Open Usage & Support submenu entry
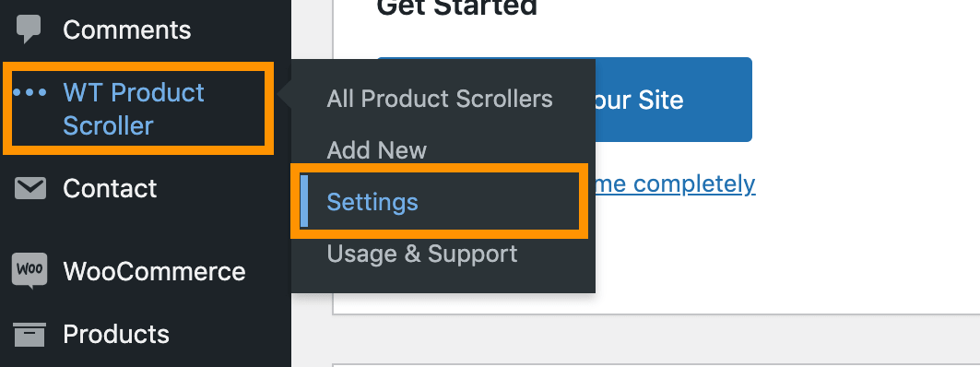 [422, 254]
